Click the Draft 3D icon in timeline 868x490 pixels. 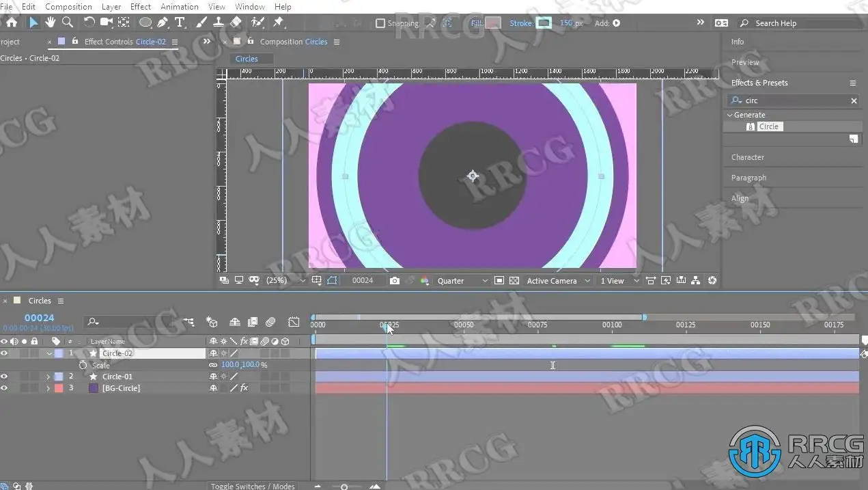tap(212, 322)
